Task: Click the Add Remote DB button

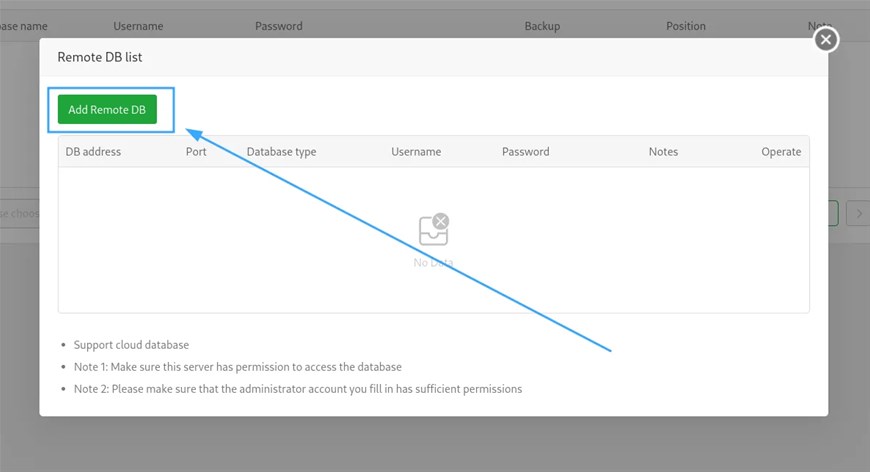Action: (107, 109)
